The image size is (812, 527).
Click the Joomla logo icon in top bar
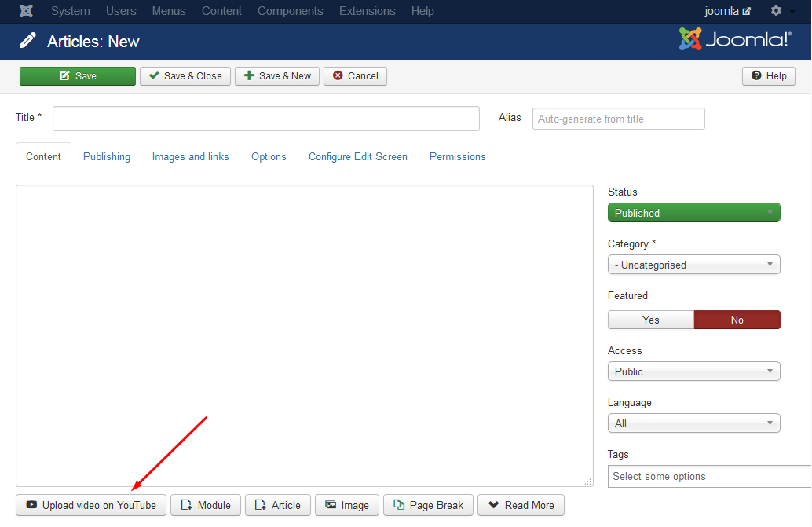[26, 11]
